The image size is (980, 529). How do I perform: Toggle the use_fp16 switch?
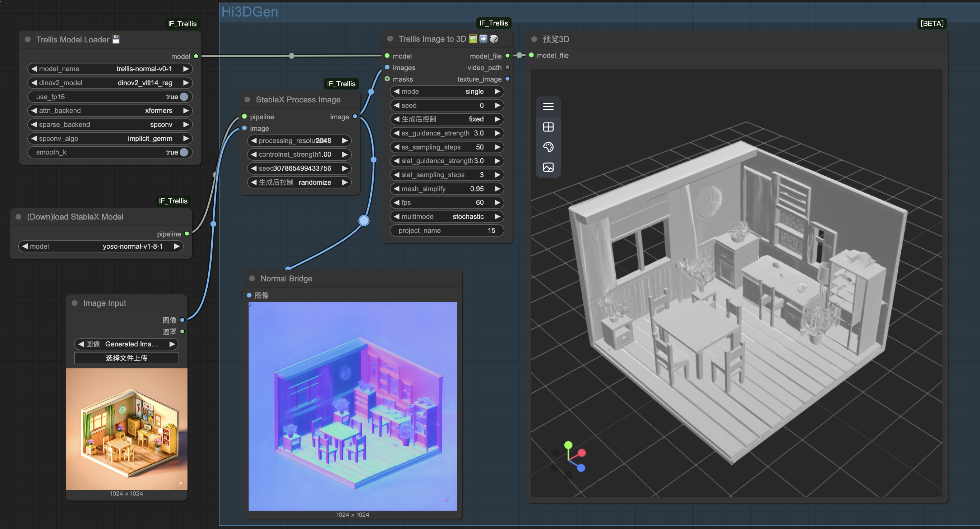[184, 97]
